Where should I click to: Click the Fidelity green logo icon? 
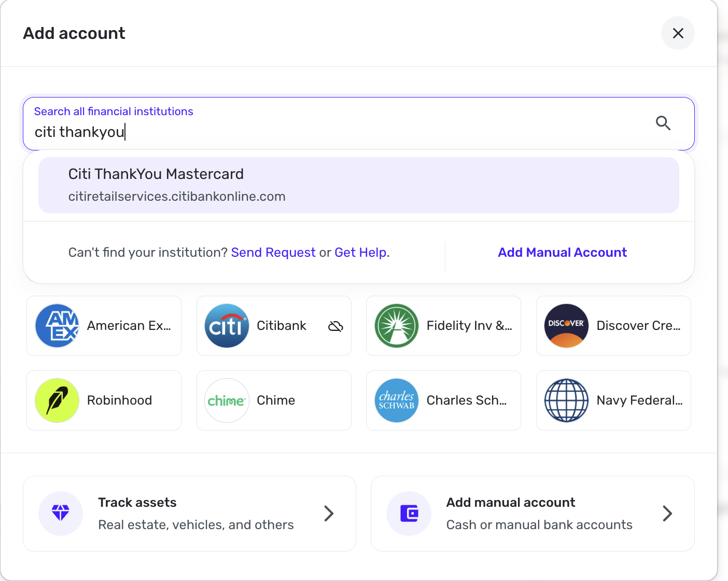point(397,326)
